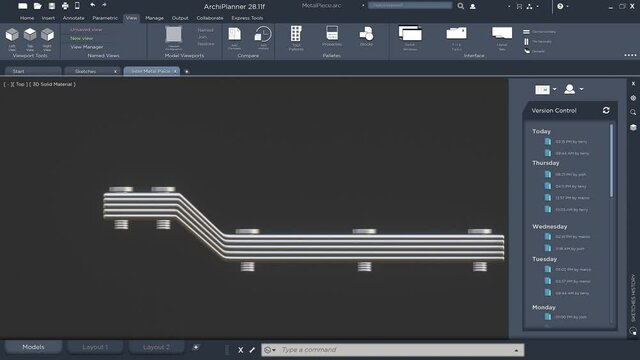Undo last action with the back arrow
Screen dimensions: 640x360
(93, 5)
